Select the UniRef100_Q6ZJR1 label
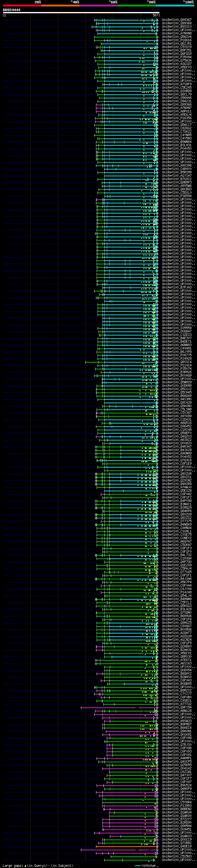197x868 pixels. (177, 43)
